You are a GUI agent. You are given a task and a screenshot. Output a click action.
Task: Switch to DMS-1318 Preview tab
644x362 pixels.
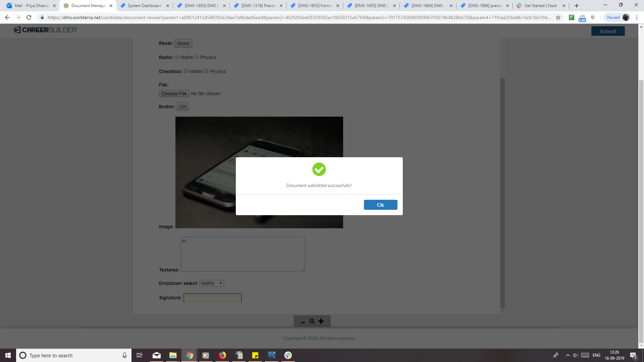pos(258,6)
